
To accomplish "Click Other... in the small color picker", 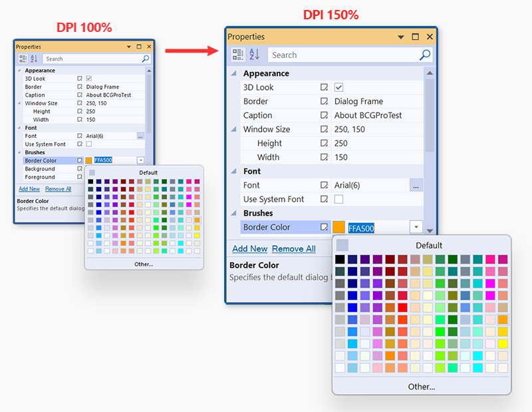I will pos(144,264).
